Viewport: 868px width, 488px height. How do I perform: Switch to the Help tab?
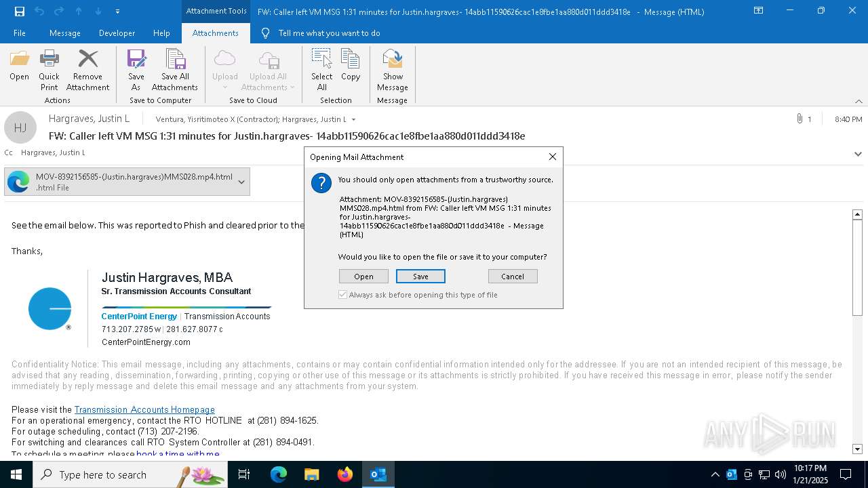161,33
